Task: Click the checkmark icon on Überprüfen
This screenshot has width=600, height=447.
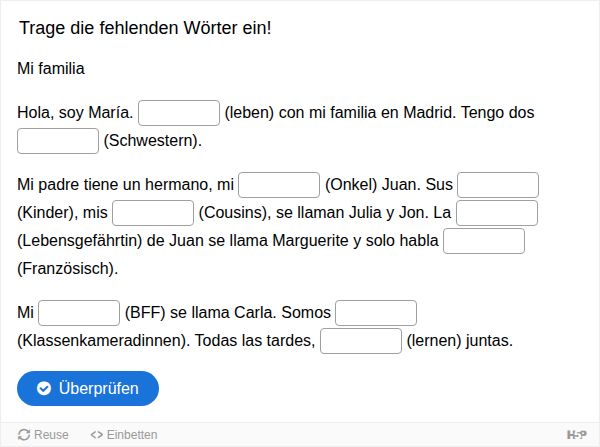Action: coord(44,388)
